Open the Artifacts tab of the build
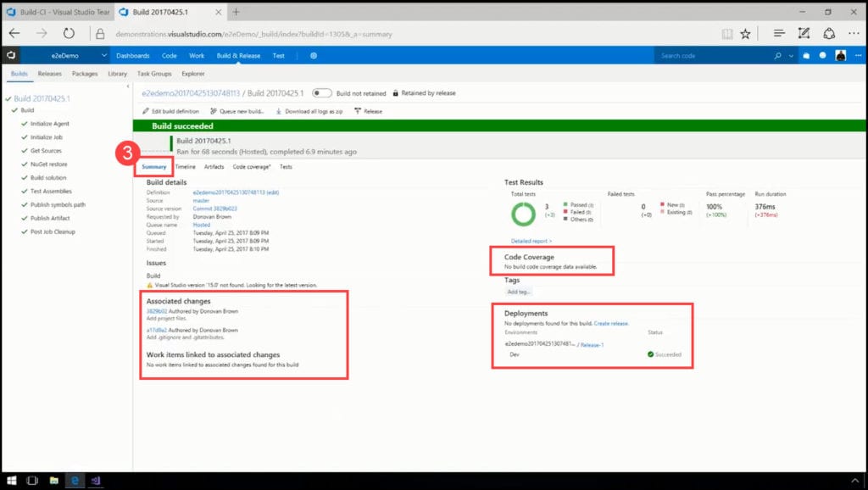Viewport: 868px width, 490px height. (214, 167)
